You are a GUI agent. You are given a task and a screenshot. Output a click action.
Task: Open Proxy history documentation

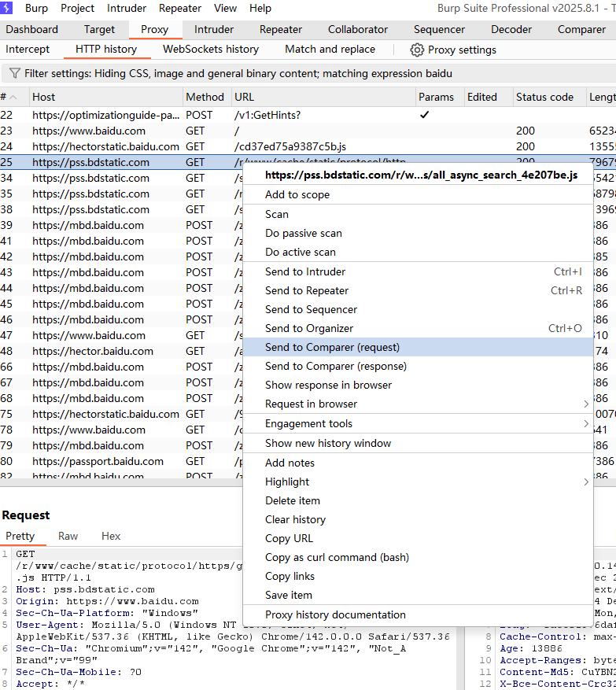pos(418,614)
